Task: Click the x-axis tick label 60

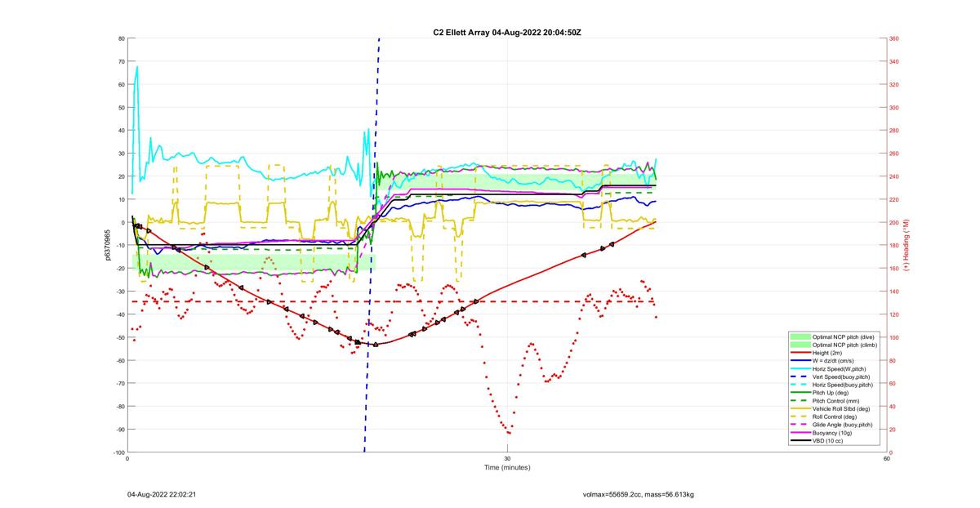Action: coord(886,458)
